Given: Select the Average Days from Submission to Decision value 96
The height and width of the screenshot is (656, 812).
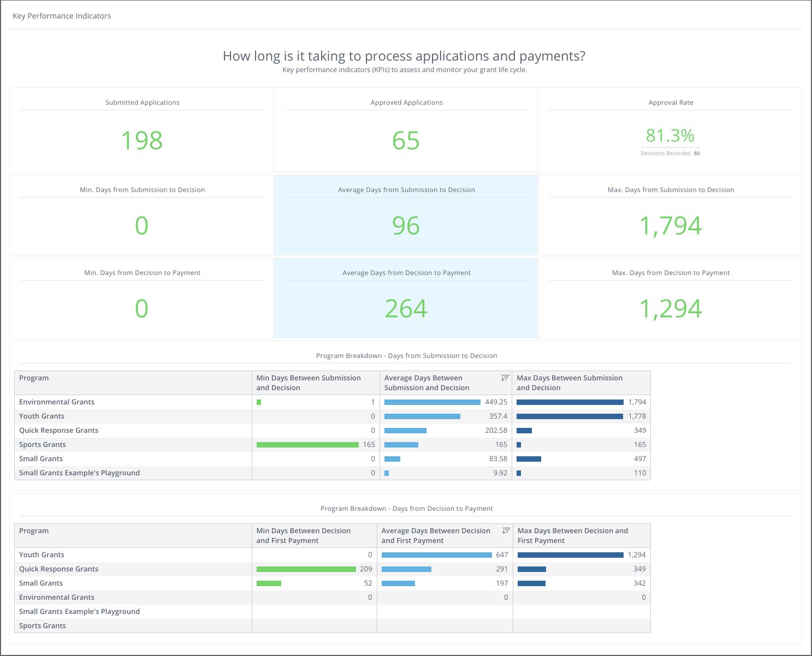Looking at the screenshot, I should click(x=406, y=226).
